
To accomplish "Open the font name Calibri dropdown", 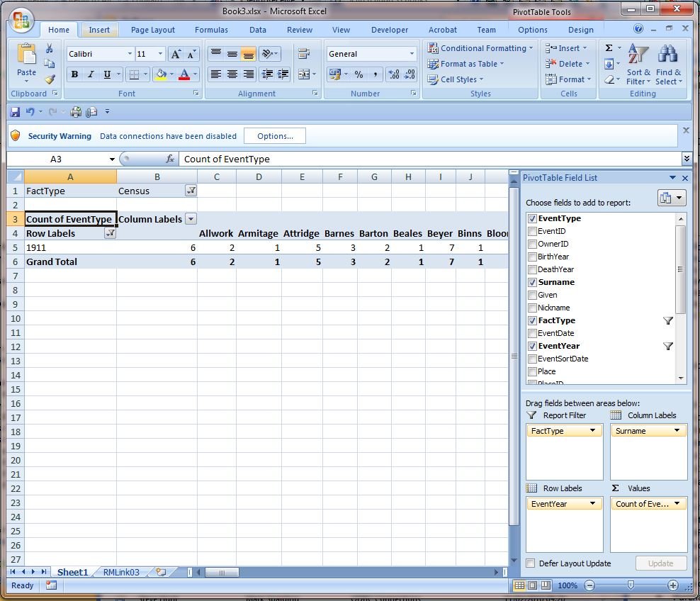I will 130,54.
